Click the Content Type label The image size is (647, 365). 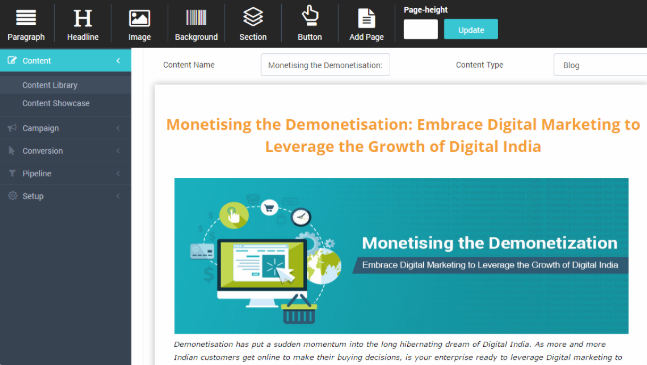pyautogui.click(x=479, y=65)
